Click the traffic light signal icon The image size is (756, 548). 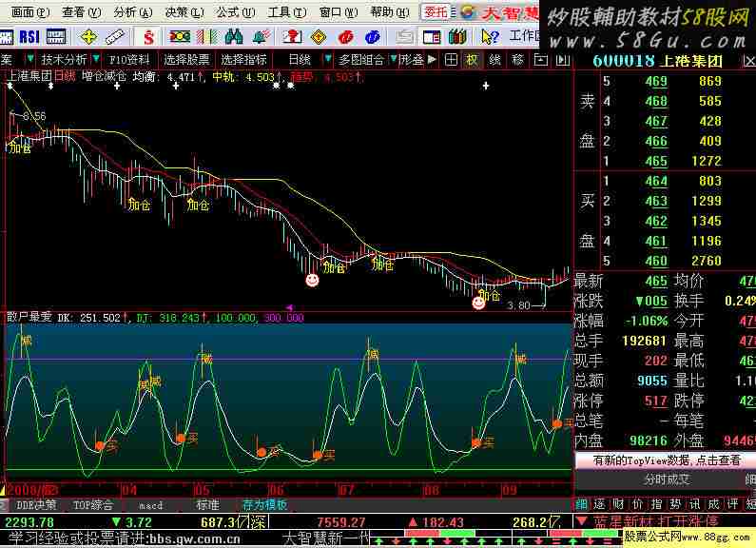[179, 37]
